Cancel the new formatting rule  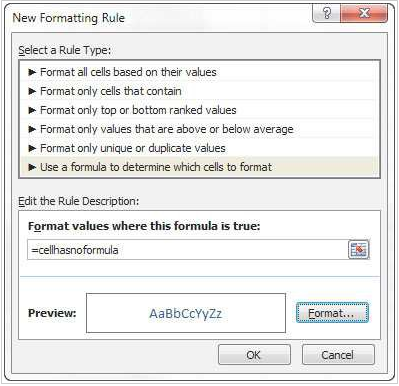click(338, 355)
